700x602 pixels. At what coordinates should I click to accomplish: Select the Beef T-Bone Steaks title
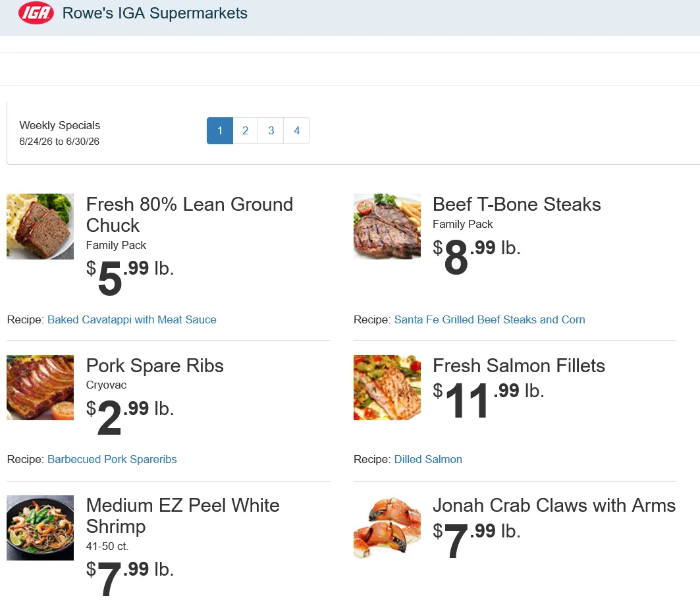click(516, 204)
